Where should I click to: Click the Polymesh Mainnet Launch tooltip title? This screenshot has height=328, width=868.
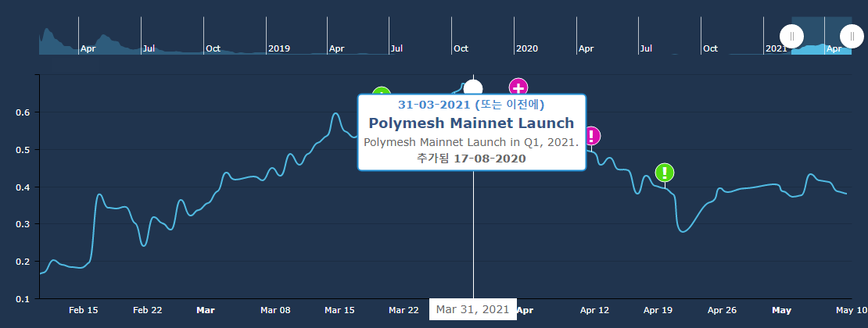[x=472, y=123]
